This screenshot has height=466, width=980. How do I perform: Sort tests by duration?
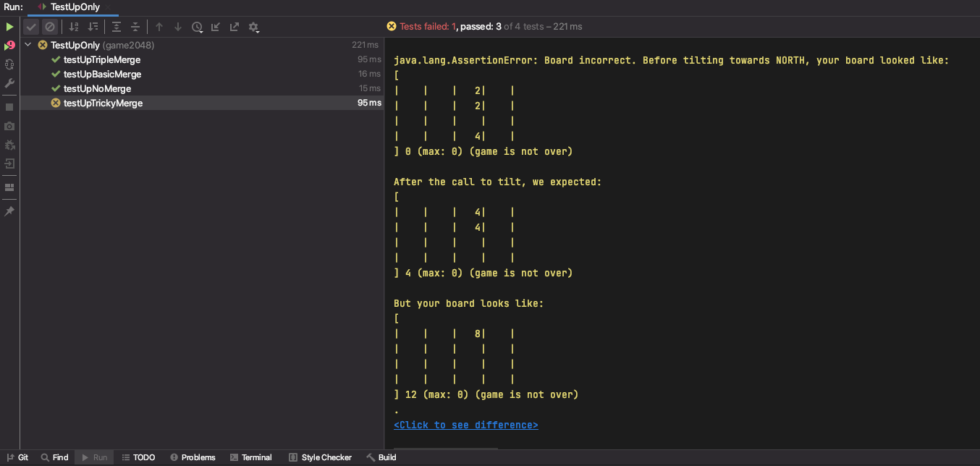coord(93,27)
